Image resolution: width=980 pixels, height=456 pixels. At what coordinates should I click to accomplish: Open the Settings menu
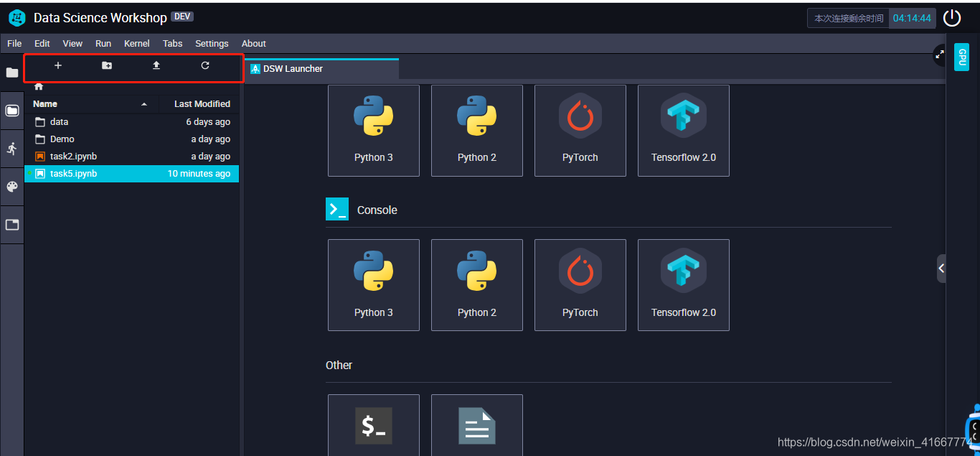click(x=212, y=44)
